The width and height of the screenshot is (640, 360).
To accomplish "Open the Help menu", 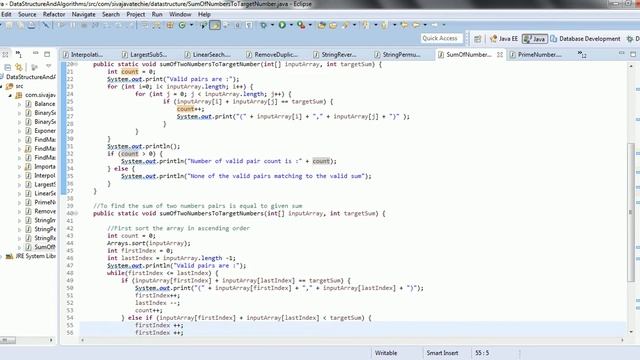I will [x=204, y=14].
